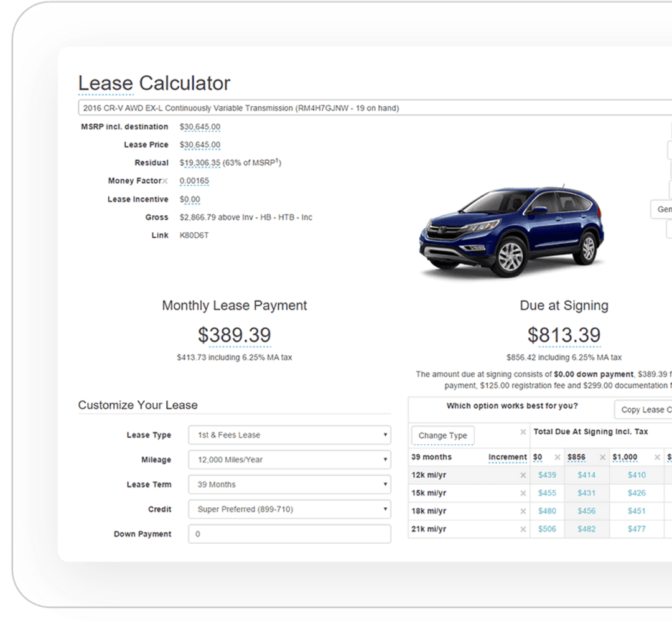672x636 pixels.
Task: Click the Increment header link
Action: pyautogui.click(x=508, y=457)
